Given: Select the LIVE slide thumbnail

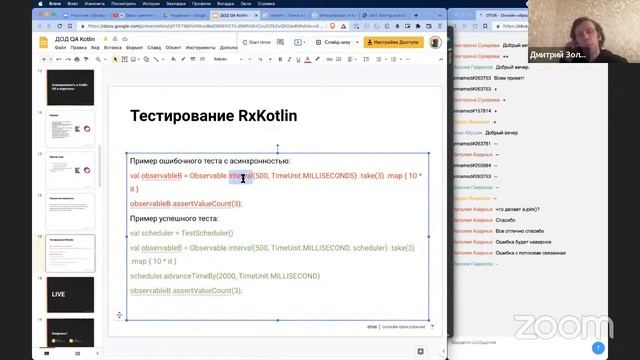Looking at the screenshot, I should (70, 295).
